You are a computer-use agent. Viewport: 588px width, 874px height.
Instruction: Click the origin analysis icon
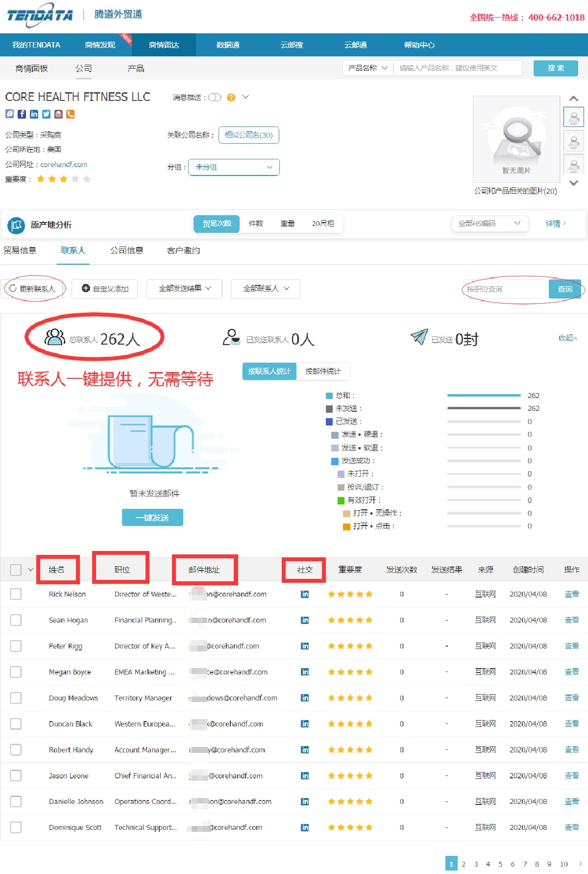click(x=16, y=225)
